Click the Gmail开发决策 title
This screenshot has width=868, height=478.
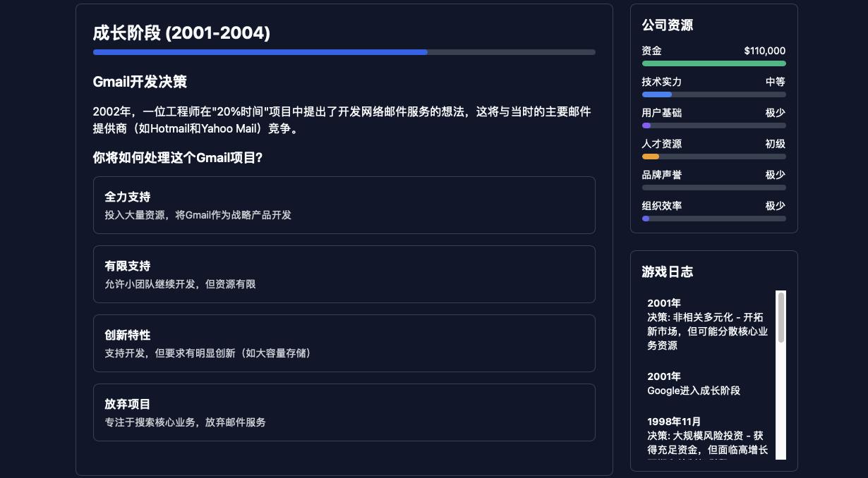(x=140, y=82)
